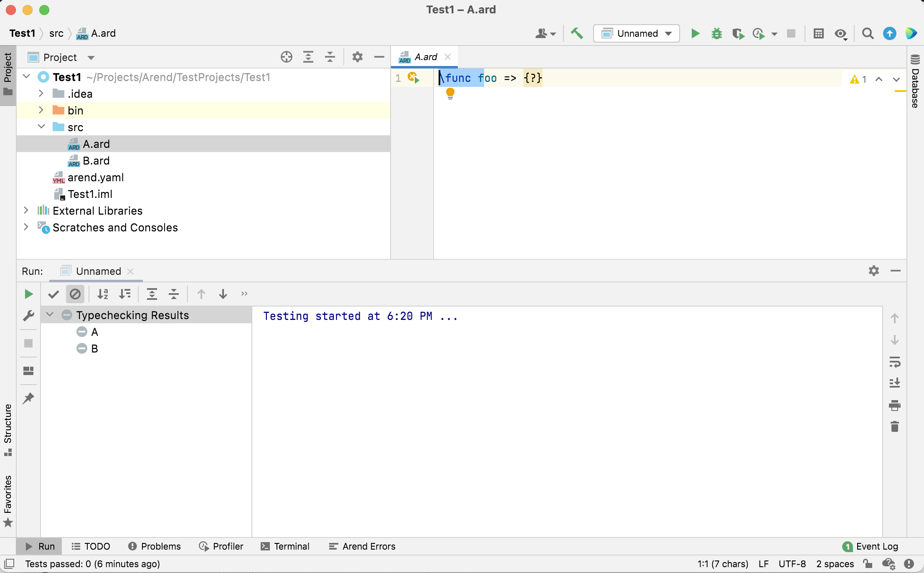Start debugging using the bug icon

click(x=716, y=33)
